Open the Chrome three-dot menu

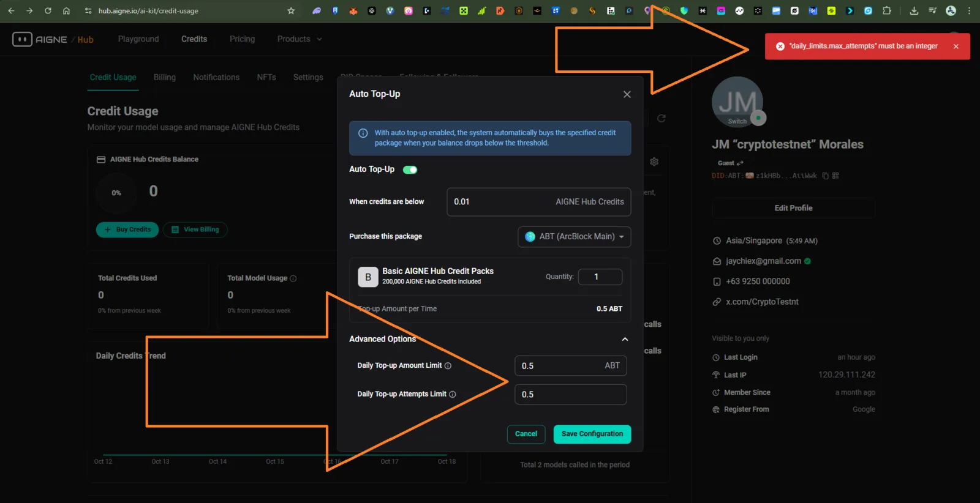969,10
